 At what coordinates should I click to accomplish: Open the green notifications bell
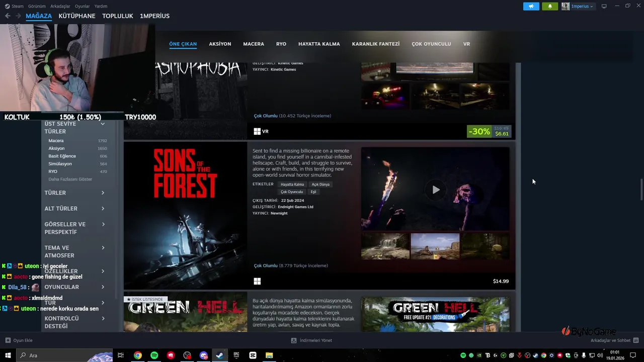550,7
